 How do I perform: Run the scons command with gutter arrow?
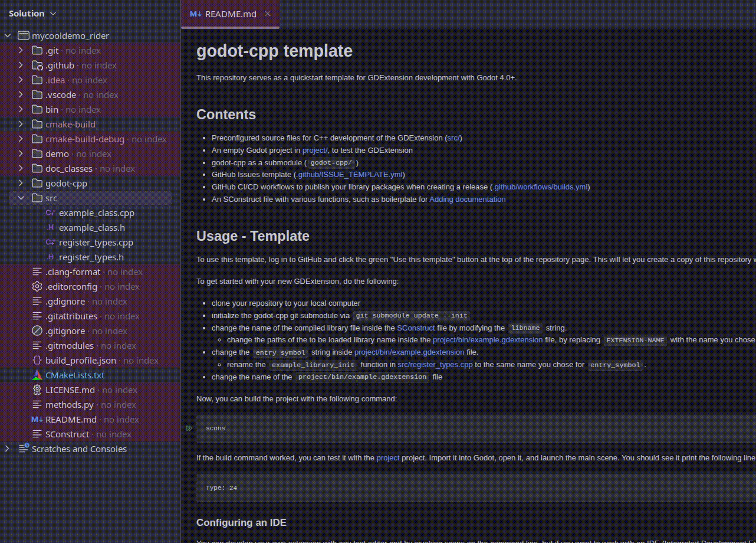(x=189, y=428)
